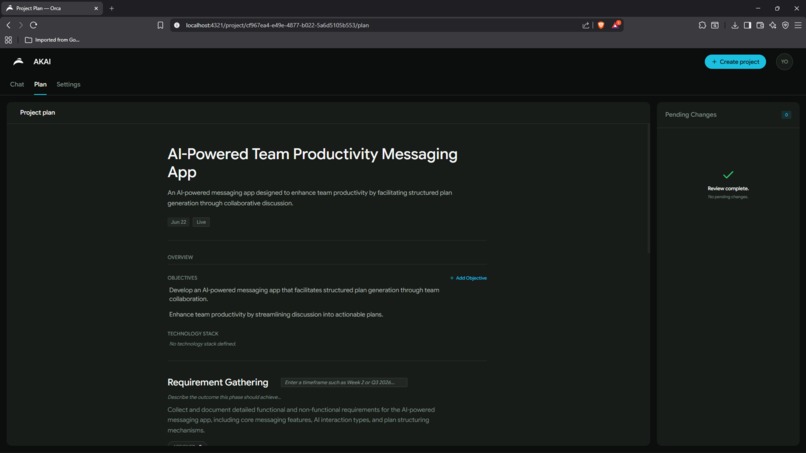Click the Live status tag

(201, 222)
